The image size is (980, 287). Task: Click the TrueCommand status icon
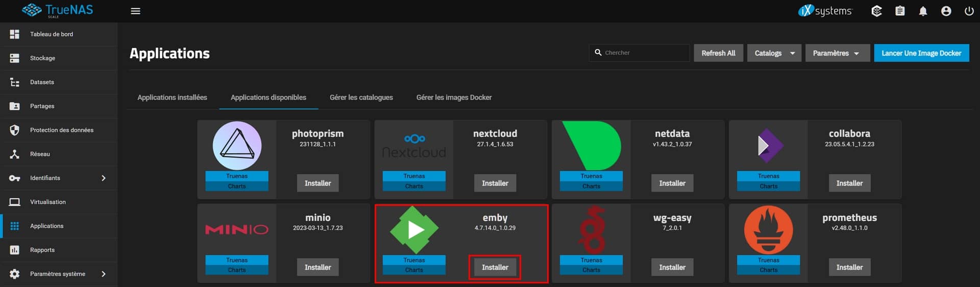[876, 11]
